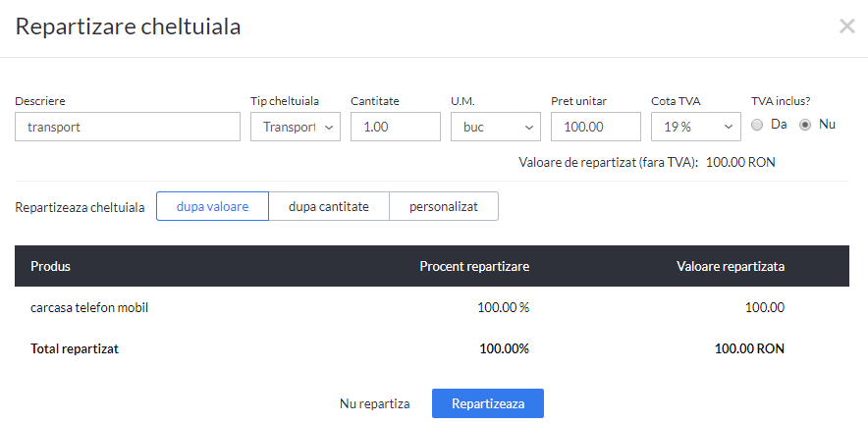This screenshot has width=868, height=424.
Task: Click the Valoare de repartizat amount
Action: pos(740,162)
